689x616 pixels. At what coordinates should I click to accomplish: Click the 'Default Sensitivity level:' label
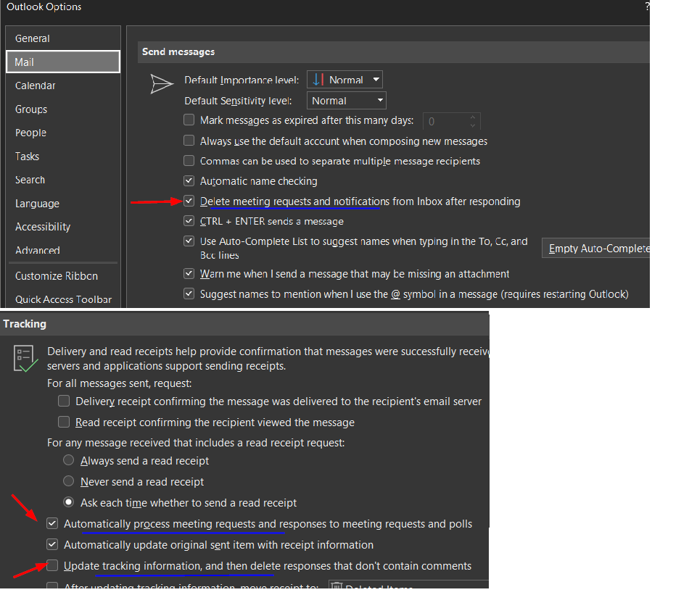[238, 101]
